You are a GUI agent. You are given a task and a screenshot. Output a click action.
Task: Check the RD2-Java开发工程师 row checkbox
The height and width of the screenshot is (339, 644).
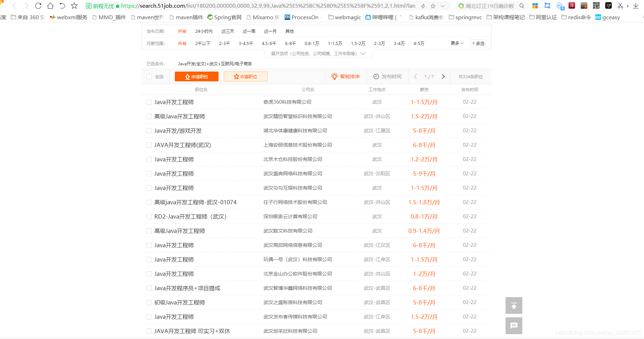click(149, 217)
